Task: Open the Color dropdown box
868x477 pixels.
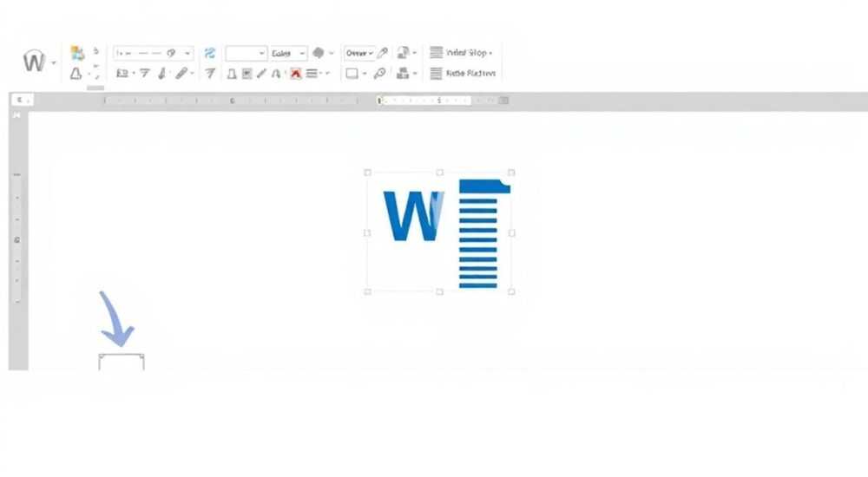Action: pos(288,53)
